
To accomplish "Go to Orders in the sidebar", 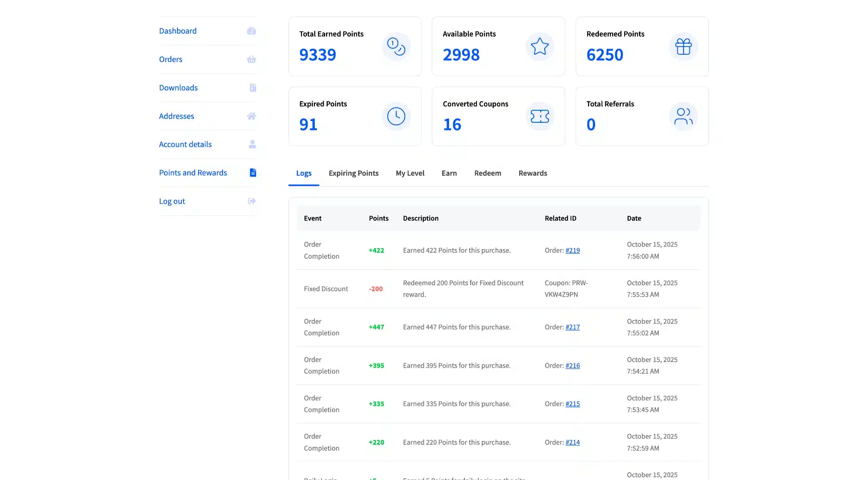I will coord(170,59).
